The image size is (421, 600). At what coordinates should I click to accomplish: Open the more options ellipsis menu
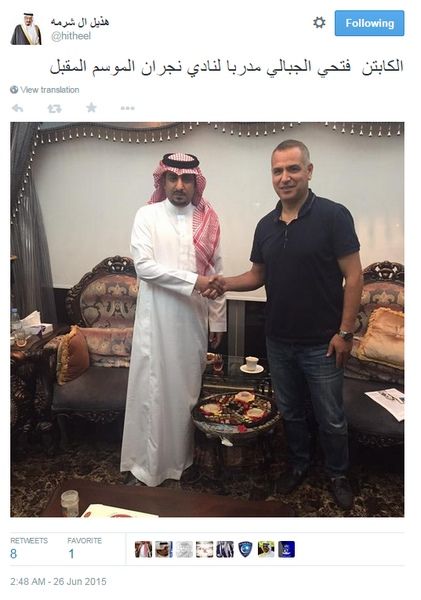(127, 108)
